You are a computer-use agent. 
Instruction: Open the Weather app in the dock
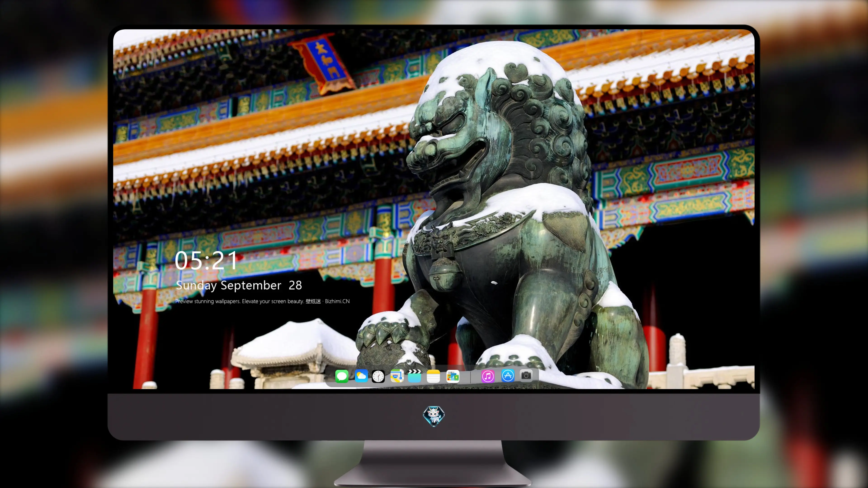pyautogui.click(x=361, y=376)
